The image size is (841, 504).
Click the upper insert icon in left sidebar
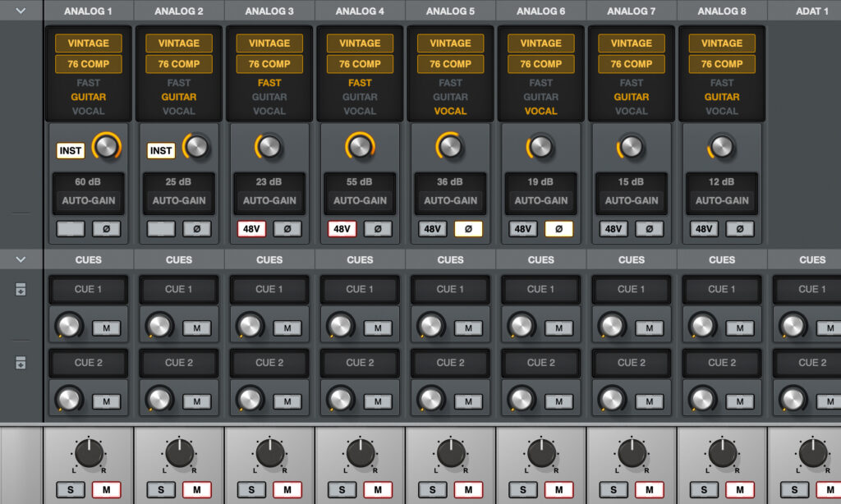(x=21, y=290)
